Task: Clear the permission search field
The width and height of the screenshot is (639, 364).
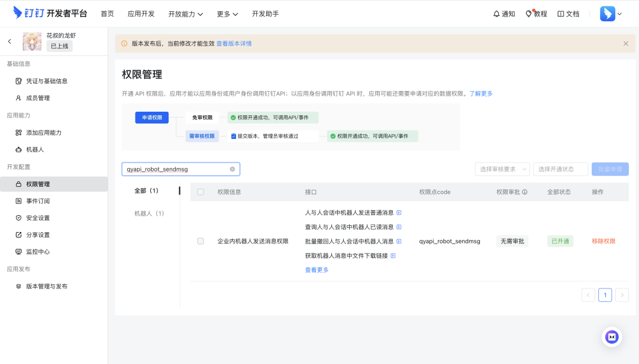Action: [x=233, y=170]
